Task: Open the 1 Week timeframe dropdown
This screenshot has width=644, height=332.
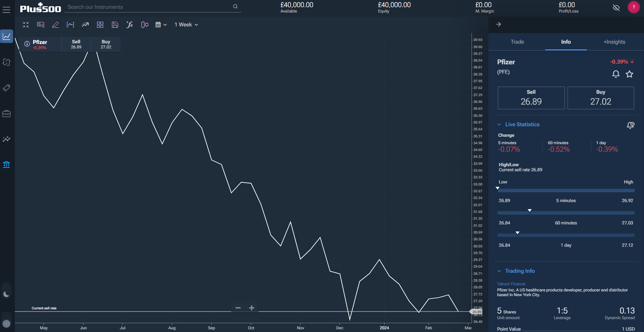Action: pos(186,24)
